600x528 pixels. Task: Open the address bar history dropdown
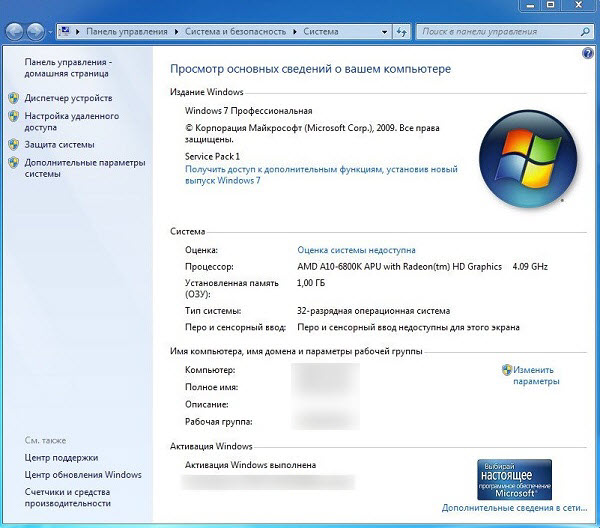tap(385, 32)
